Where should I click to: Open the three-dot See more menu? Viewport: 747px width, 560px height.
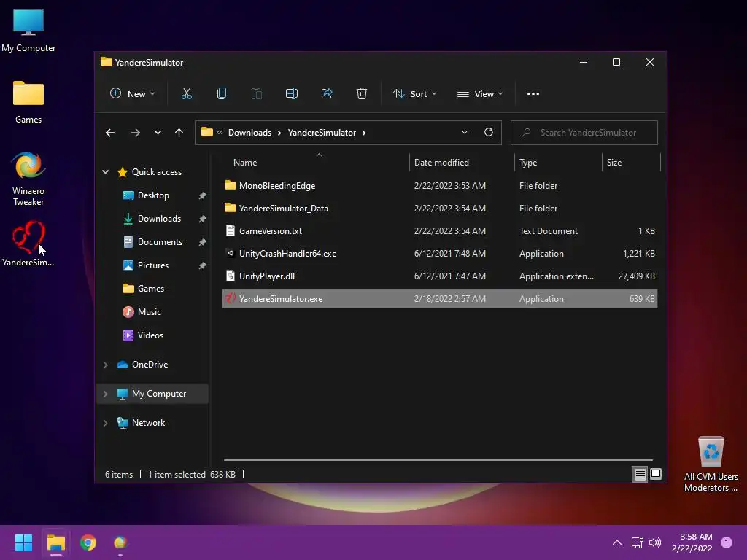coord(533,94)
